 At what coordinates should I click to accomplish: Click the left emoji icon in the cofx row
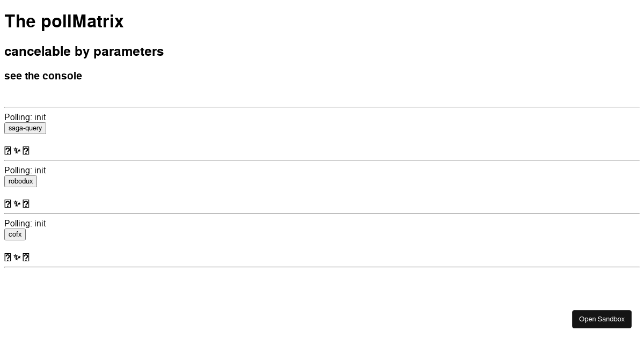[x=8, y=258]
